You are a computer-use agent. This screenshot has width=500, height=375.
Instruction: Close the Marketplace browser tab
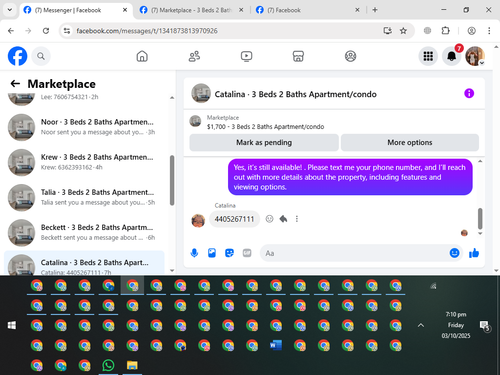(x=241, y=10)
